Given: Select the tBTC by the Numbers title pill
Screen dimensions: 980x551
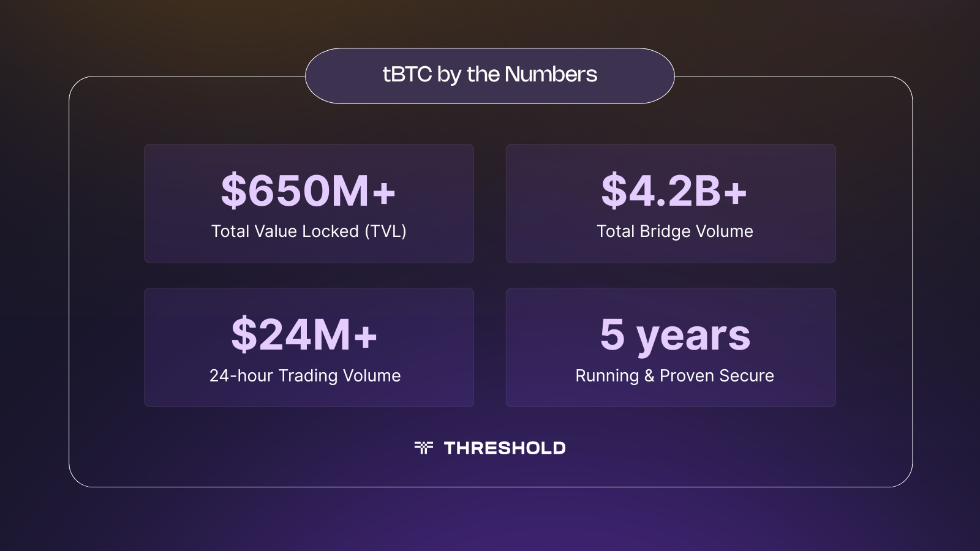Looking at the screenshot, I should (489, 76).
